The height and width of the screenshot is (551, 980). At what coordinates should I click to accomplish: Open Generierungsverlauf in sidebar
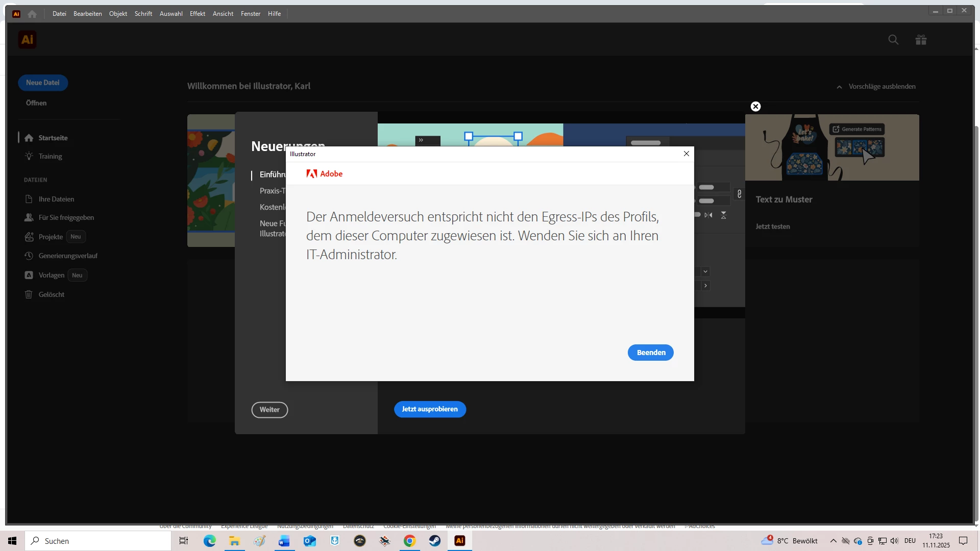pyautogui.click(x=68, y=256)
